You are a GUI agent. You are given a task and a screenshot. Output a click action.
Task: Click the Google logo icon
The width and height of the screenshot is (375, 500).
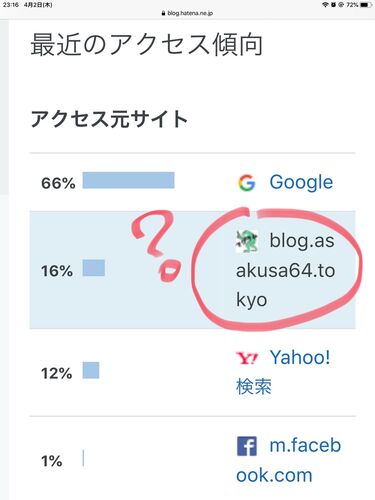(247, 183)
